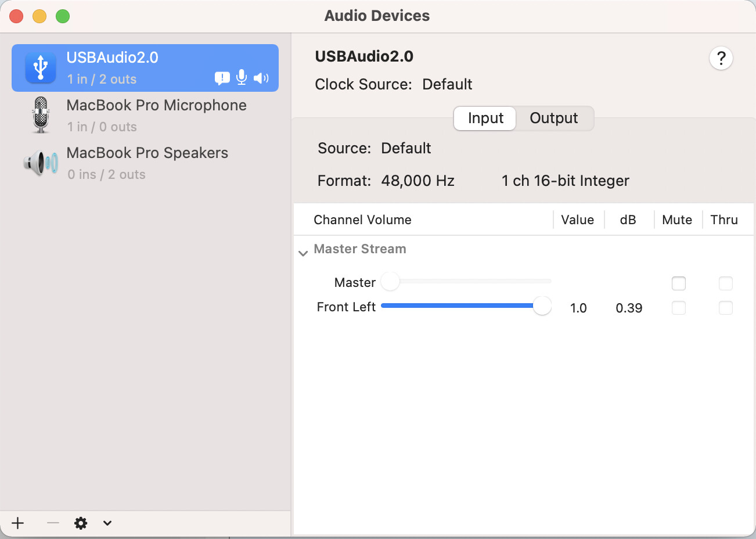Click the speaker icon on USBAudio2.0 row
Screen dimensions: 756x539
pos(261,77)
